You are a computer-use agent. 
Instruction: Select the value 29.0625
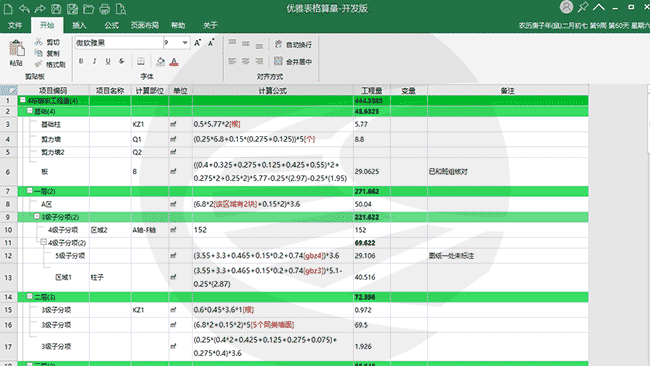(x=367, y=171)
